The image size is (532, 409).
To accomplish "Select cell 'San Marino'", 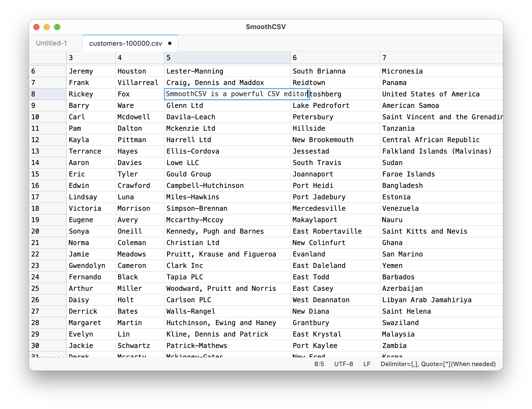I will tap(441, 254).
